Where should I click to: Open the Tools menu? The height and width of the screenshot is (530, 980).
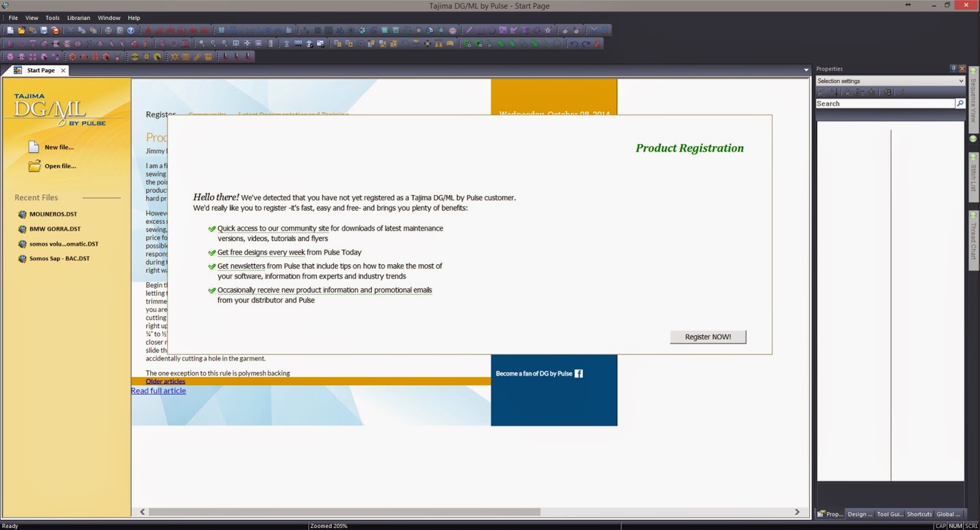coord(53,18)
